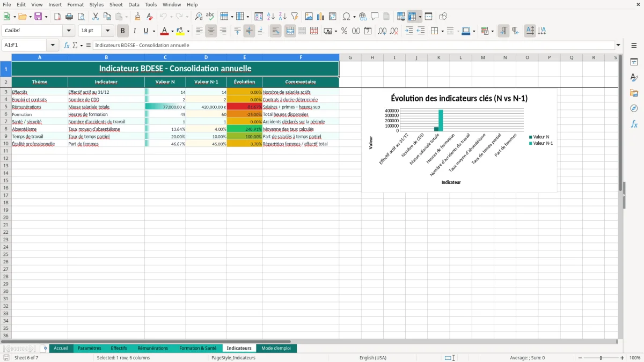Click the zoom in plus button
This screenshot has height=362, width=644.
tap(623, 358)
